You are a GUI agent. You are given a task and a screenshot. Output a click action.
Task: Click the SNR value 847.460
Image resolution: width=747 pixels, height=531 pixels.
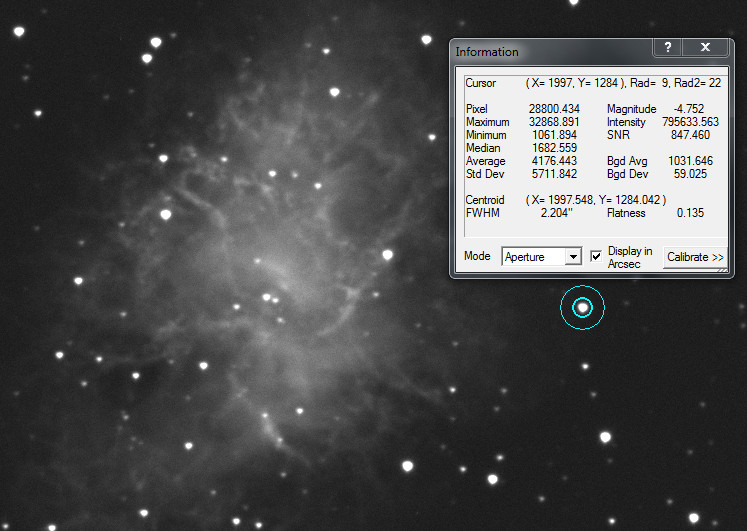[690, 135]
